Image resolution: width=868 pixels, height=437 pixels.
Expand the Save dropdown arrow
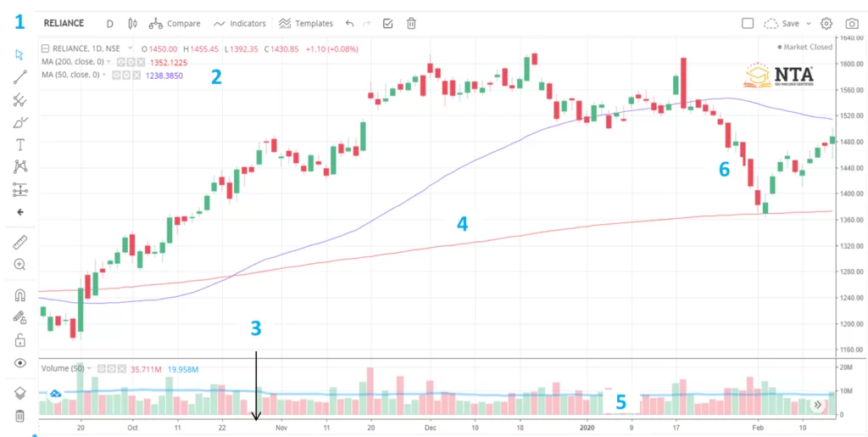808,24
